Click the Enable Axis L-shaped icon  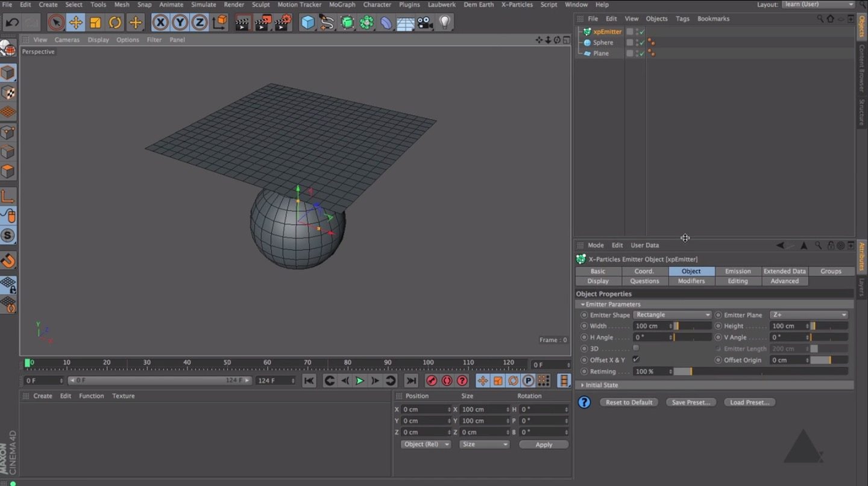coord(8,196)
